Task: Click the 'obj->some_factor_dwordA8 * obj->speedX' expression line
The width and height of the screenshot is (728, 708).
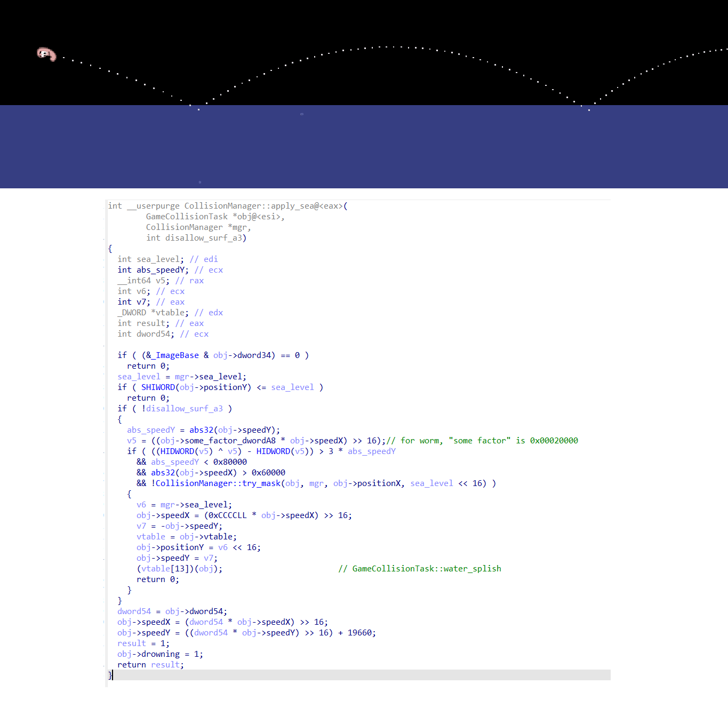Action: (257, 441)
